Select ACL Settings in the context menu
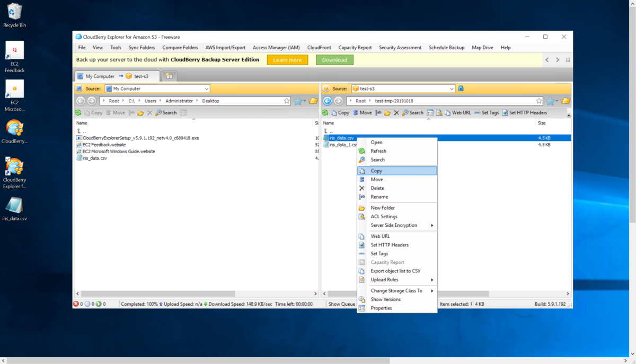This screenshot has width=636, height=364. (397, 216)
